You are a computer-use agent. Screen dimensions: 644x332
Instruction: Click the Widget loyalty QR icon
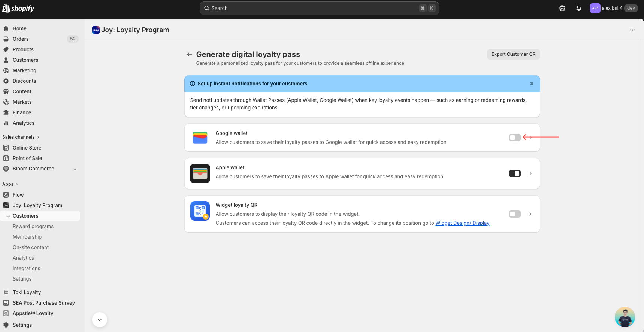[x=200, y=211]
